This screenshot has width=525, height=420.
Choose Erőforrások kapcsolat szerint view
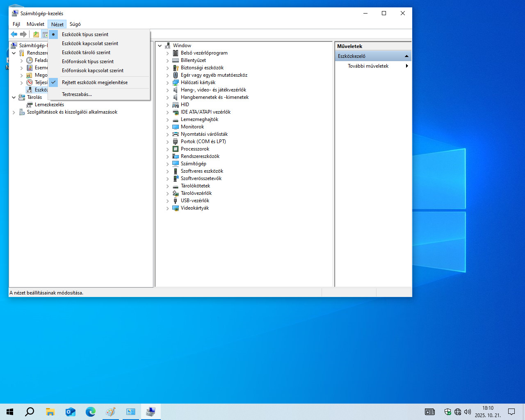coord(99,71)
